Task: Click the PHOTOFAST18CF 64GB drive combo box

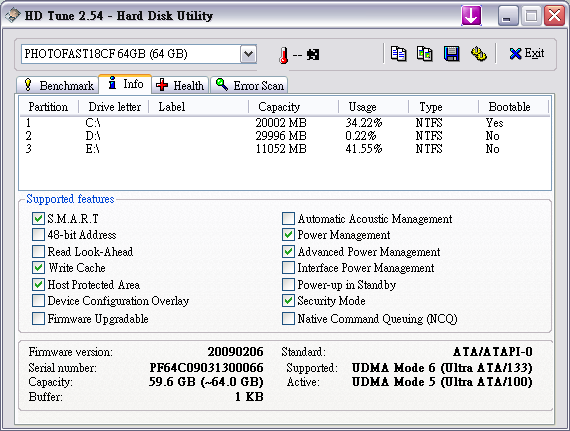Action: (x=139, y=54)
